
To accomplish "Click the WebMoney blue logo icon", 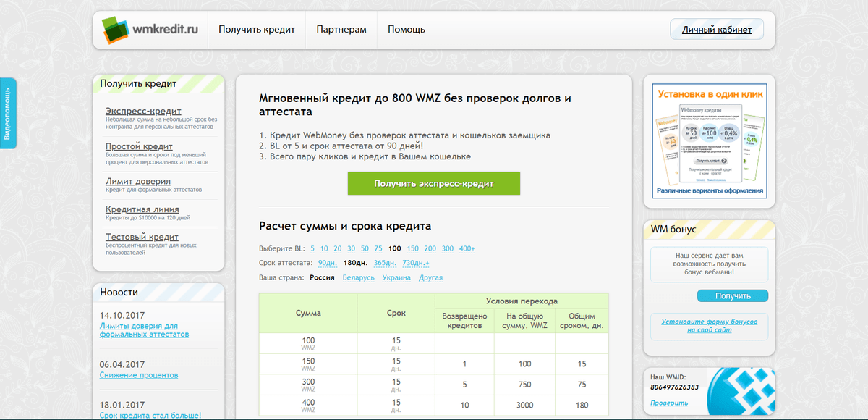I will click(741, 392).
